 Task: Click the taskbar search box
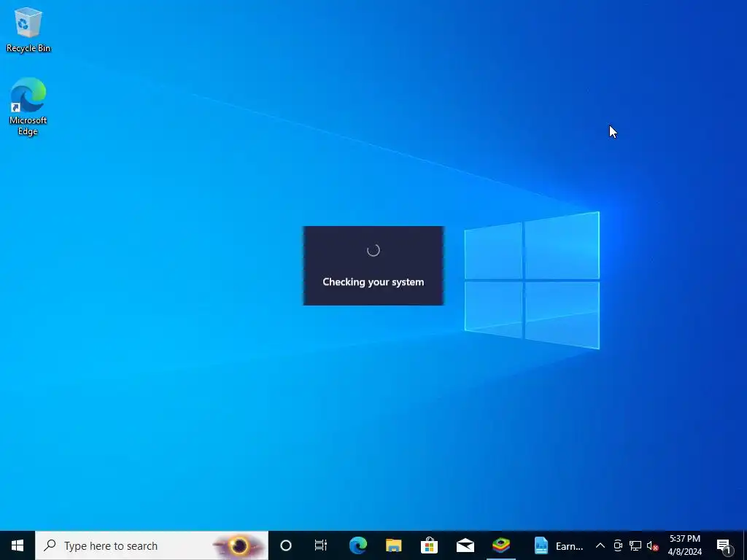[152, 545]
